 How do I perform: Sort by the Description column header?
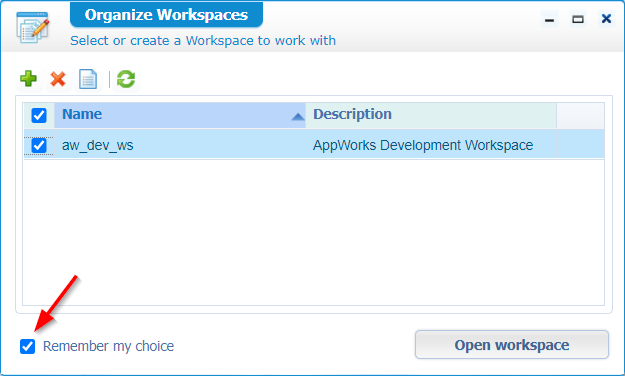point(431,115)
